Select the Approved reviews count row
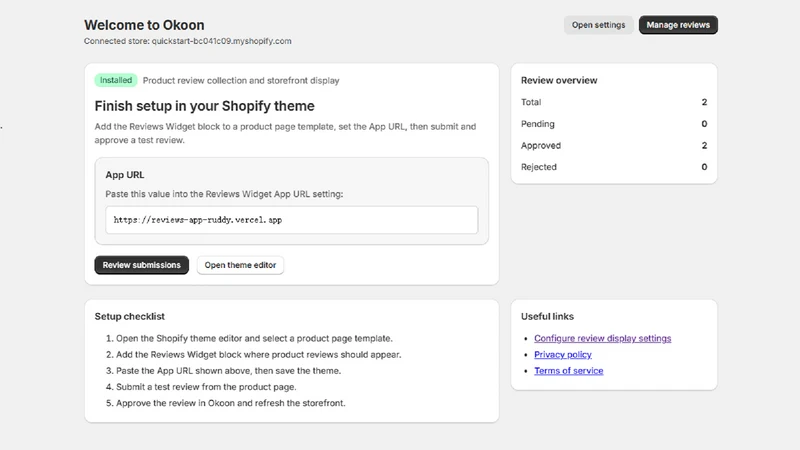Viewport: 800px width, 450px height. [x=614, y=145]
